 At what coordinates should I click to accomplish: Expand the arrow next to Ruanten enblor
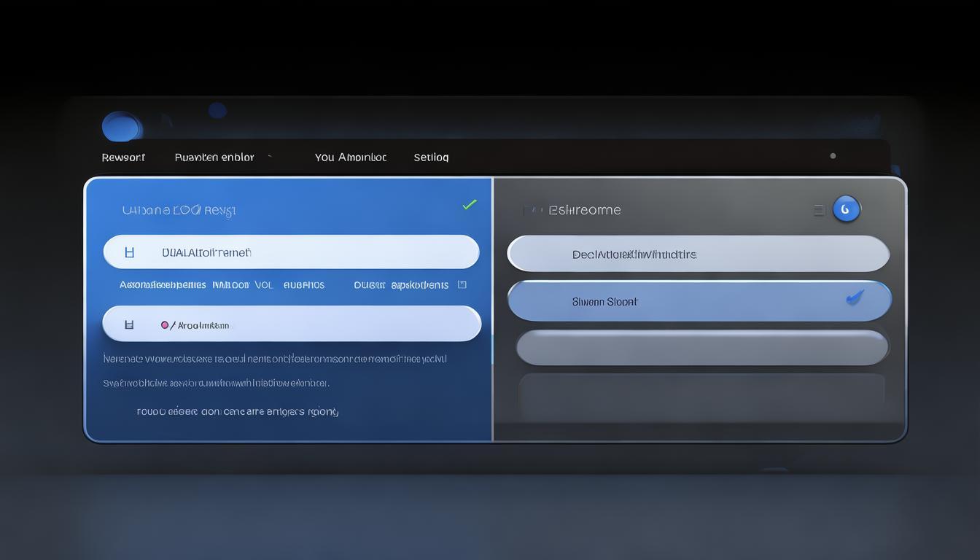click(x=270, y=156)
